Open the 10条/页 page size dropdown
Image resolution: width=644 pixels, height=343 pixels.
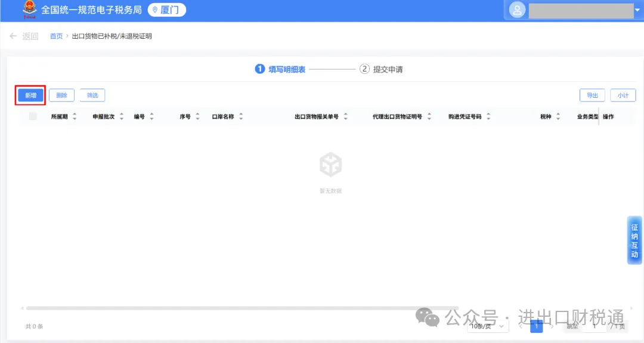click(x=488, y=326)
